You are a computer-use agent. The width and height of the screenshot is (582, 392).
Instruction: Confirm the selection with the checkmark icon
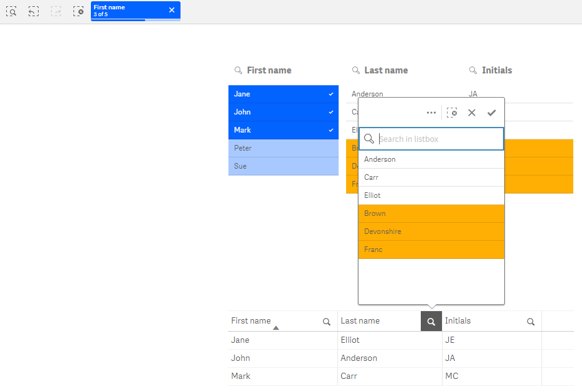pyautogui.click(x=492, y=113)
